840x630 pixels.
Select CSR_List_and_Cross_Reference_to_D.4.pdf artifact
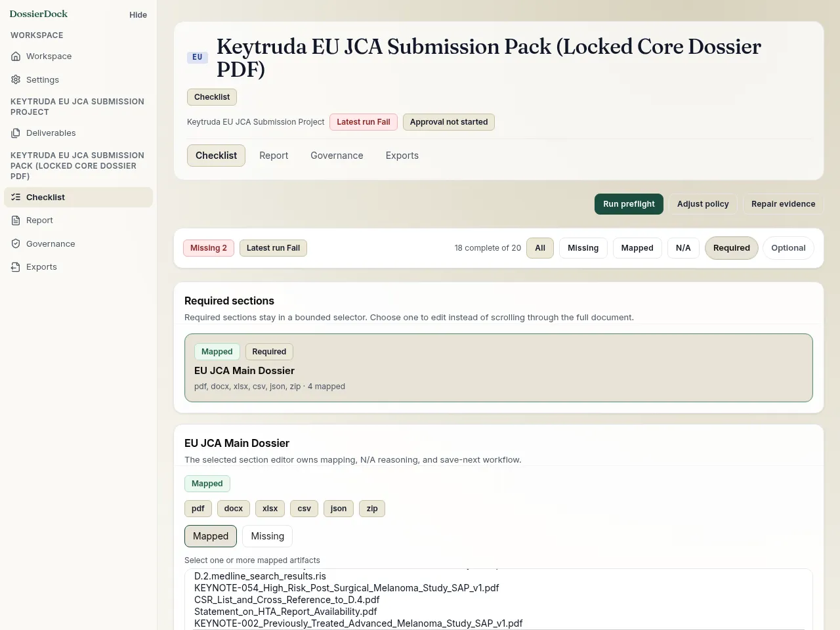click(x=287, y=600)
